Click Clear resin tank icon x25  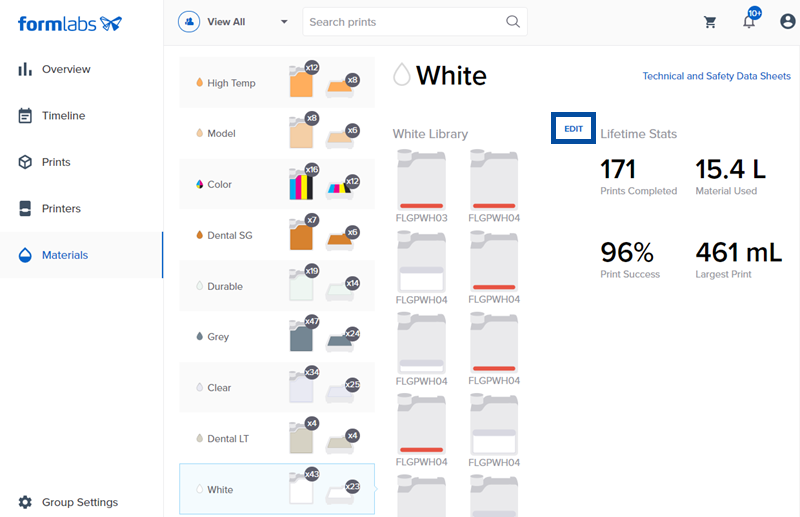coord(340,392)
